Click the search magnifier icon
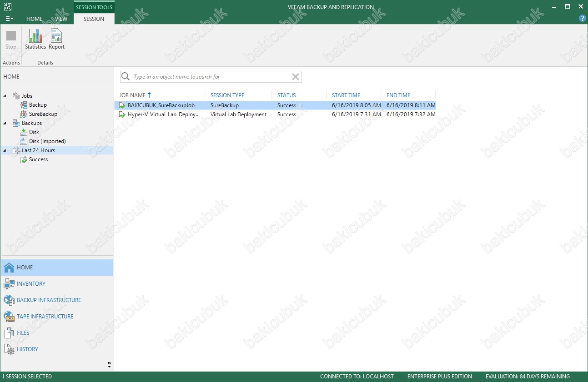588x382 pixels. pos(126,77)
